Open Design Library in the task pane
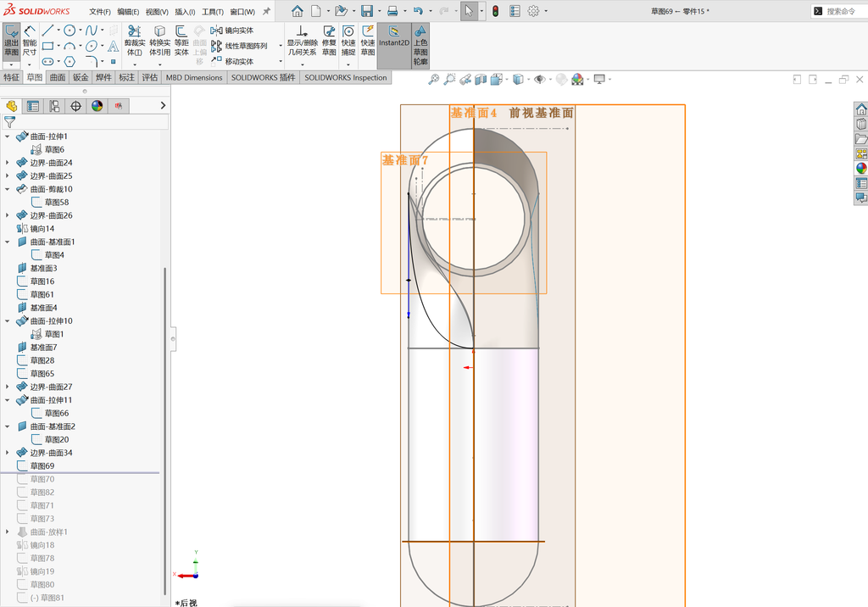868x607 pixels. pyautogui.click(x=861, y=124)
